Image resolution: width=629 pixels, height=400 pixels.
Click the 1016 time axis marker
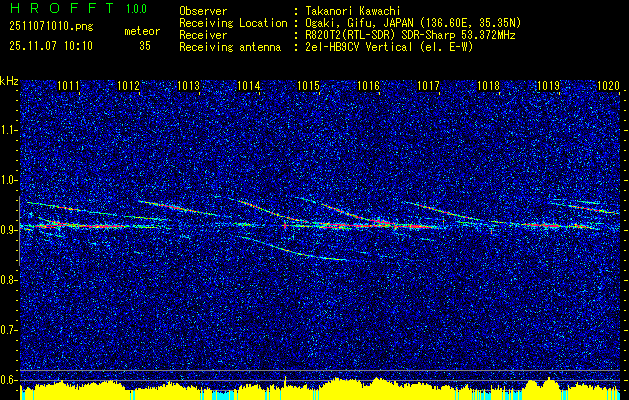coord(369,85)
